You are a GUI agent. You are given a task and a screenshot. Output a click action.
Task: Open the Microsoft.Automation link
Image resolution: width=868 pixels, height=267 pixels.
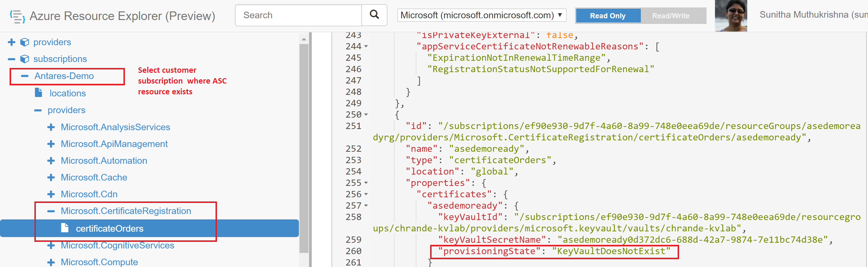click(104, 161)
